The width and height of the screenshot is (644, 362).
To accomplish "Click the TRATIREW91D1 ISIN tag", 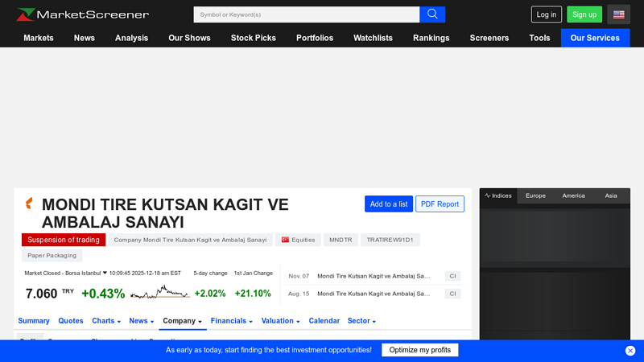I will point(390,240).
